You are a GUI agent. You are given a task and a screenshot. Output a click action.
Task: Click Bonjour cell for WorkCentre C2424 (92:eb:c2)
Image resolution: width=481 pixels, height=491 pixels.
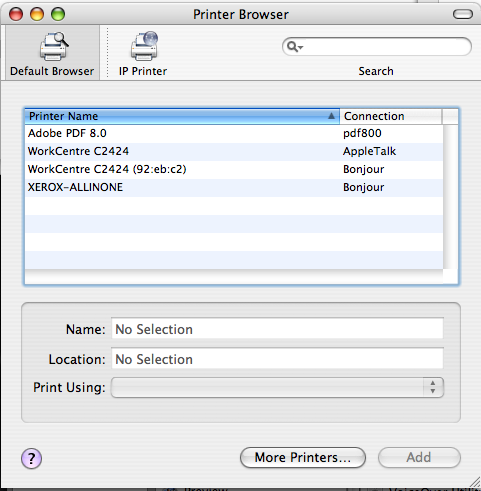click(364, 169)
